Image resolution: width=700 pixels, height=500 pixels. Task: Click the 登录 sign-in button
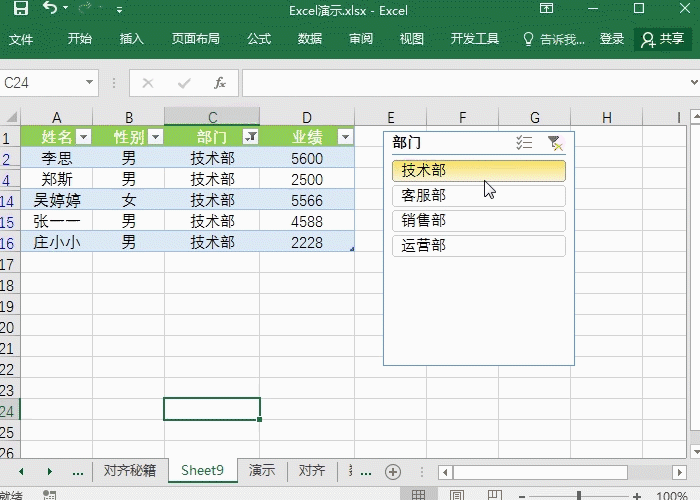pyautogui.click(x=612, y=39)
